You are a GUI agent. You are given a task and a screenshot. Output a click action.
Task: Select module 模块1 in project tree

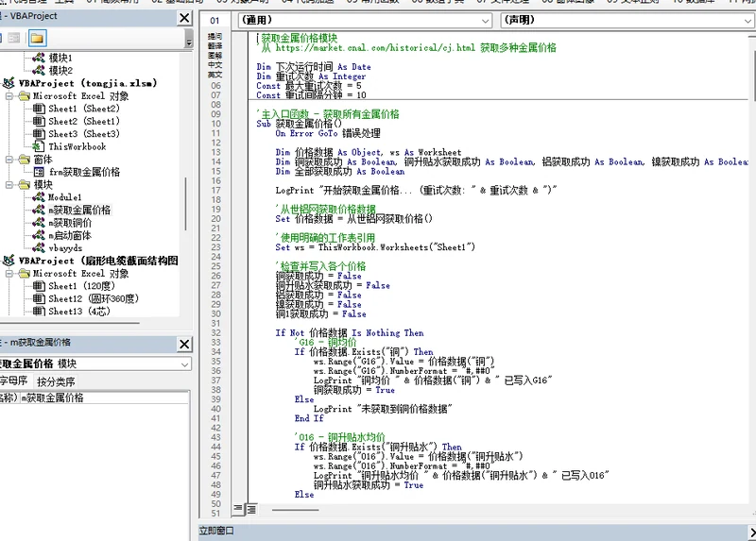[52, 58]
